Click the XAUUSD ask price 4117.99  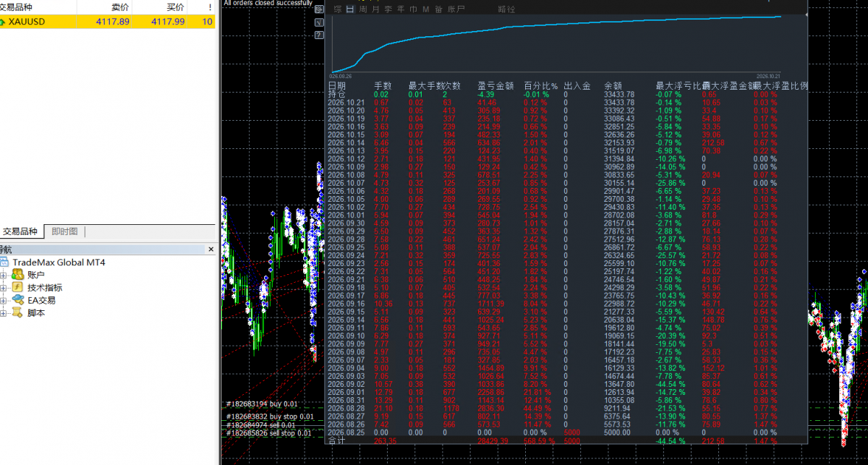click(168, 22)
